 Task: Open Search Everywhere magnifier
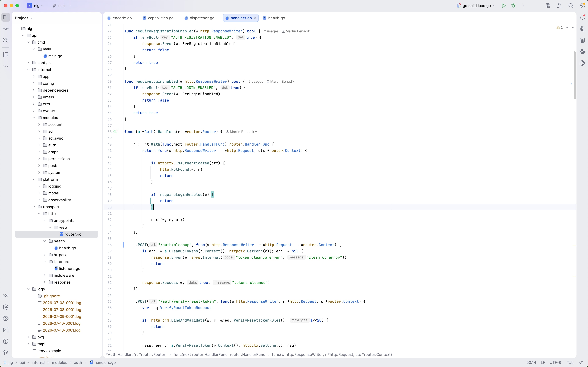pos(571,6)
